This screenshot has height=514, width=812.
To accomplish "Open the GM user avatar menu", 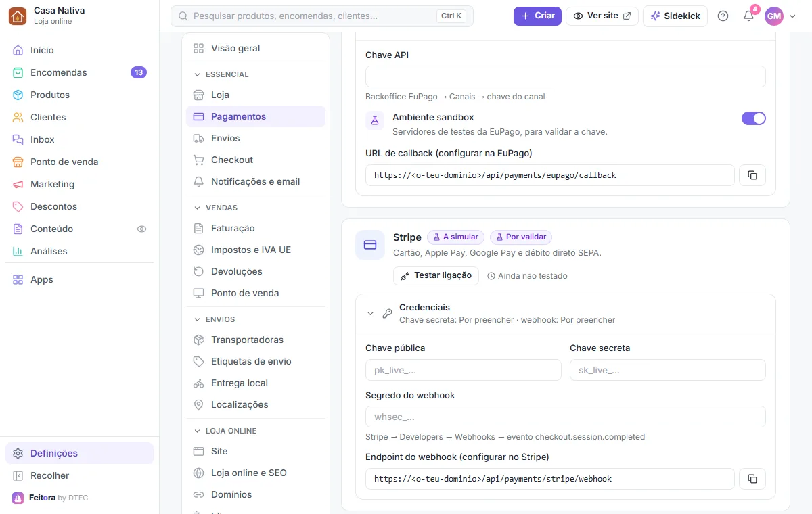I will click(773, 16).
